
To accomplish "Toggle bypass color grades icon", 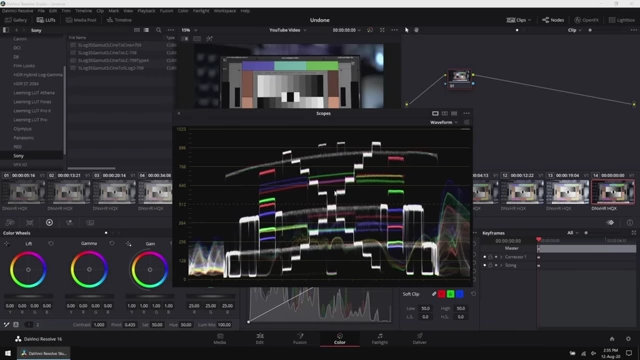I will pos(370,30).
